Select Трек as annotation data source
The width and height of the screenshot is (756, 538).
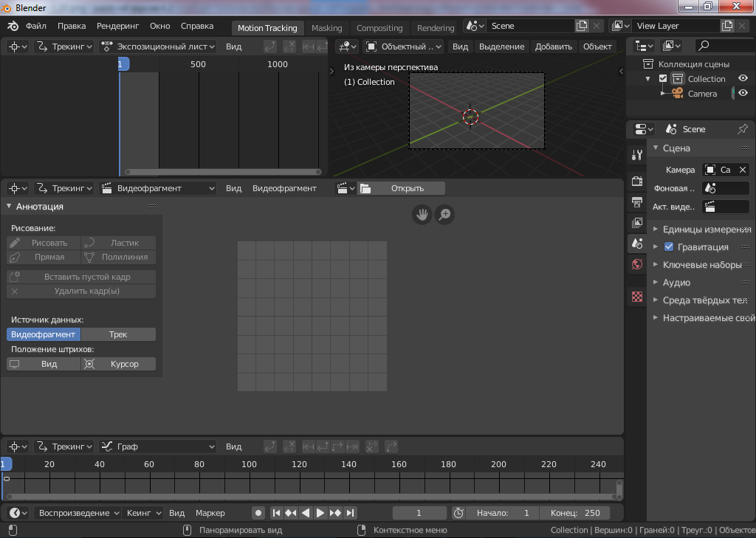(x=118, y=334)
